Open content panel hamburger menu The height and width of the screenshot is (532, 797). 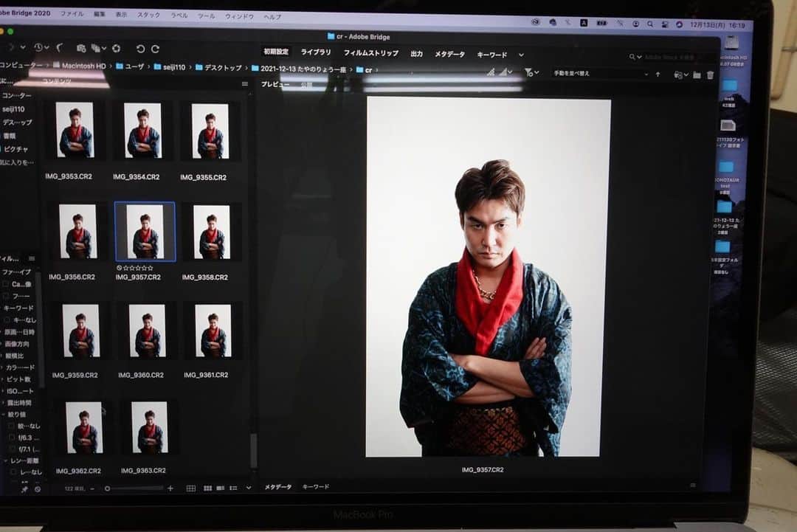[x=245, y=84]
